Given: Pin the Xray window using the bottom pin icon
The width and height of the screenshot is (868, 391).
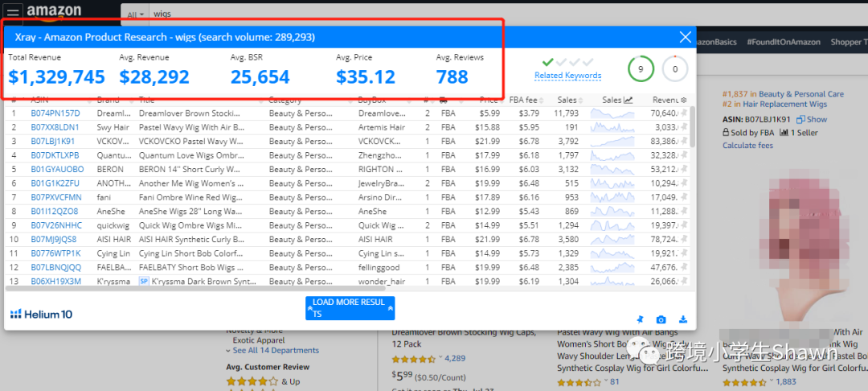Looking at the screenshot, I should pos(640,319).
